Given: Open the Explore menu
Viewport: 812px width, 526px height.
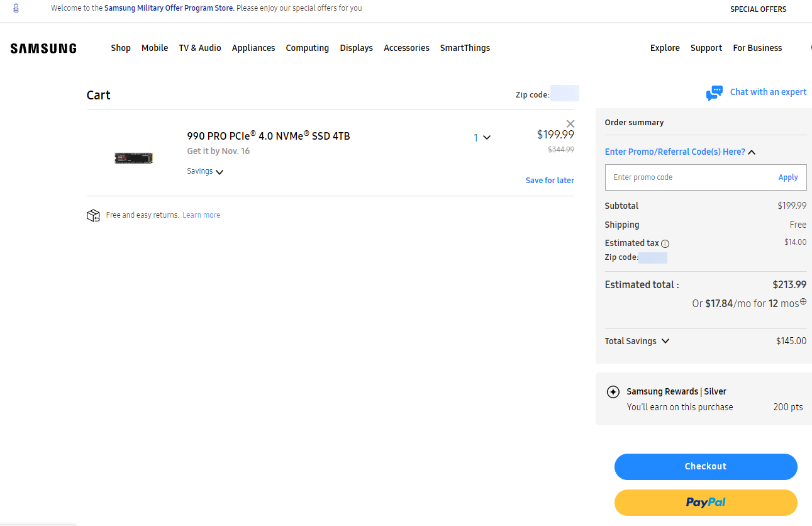Looking at the screenshot, I should 665,48.
